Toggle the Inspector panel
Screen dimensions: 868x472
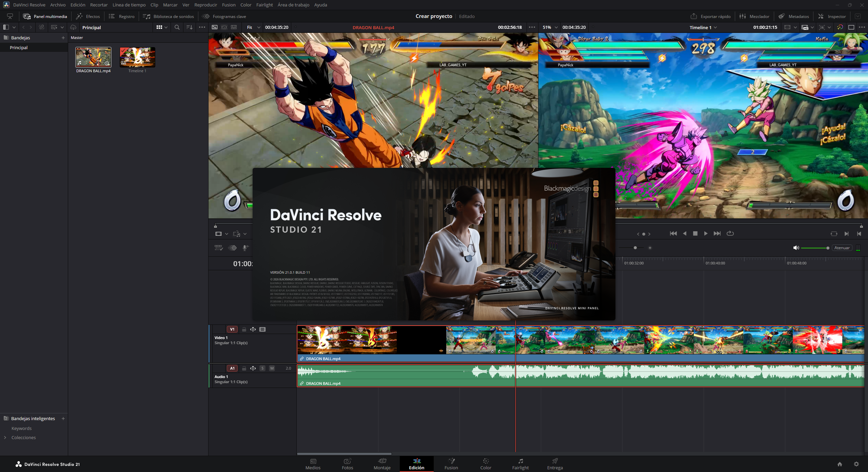(x=832, y=16)
